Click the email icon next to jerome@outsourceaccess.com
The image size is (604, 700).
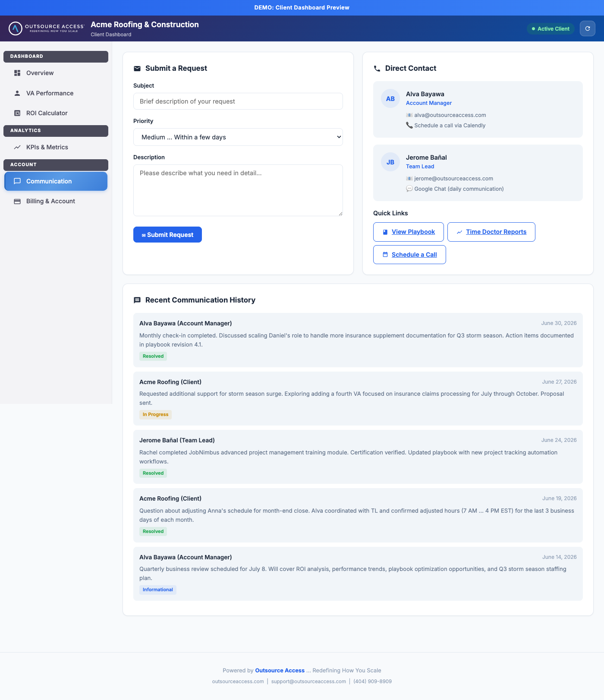pyautogui.click(x=409, y=179)
